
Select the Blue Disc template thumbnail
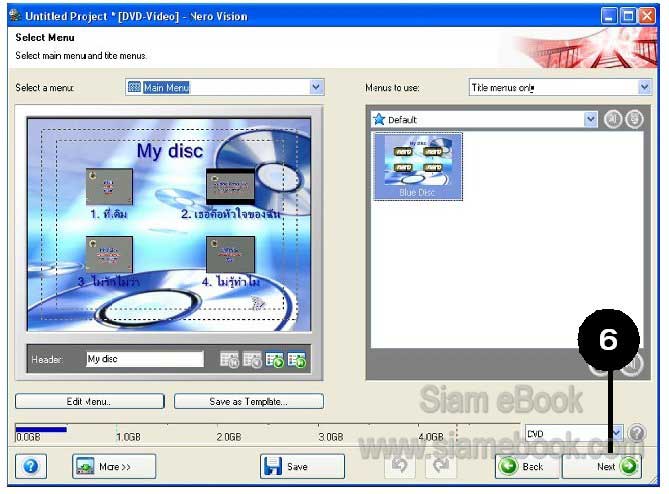pyautogui.click(x=418, y=166)
